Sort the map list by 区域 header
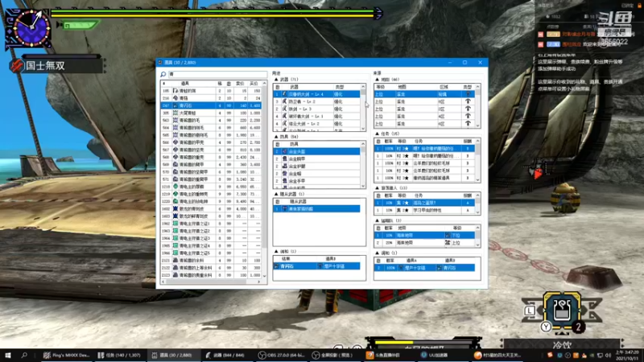The height and width of the screenshot is (362, 644). point(444,87)
